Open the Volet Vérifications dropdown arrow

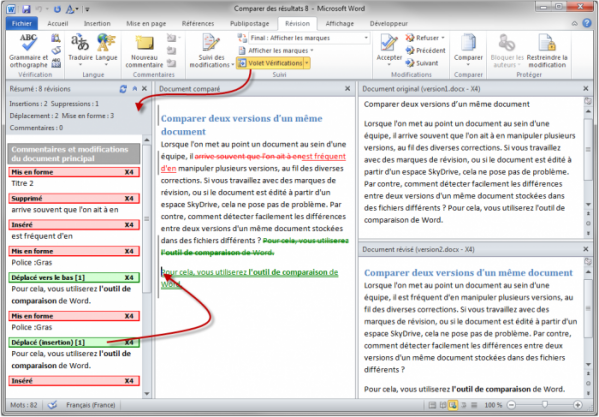click(307, 63)
